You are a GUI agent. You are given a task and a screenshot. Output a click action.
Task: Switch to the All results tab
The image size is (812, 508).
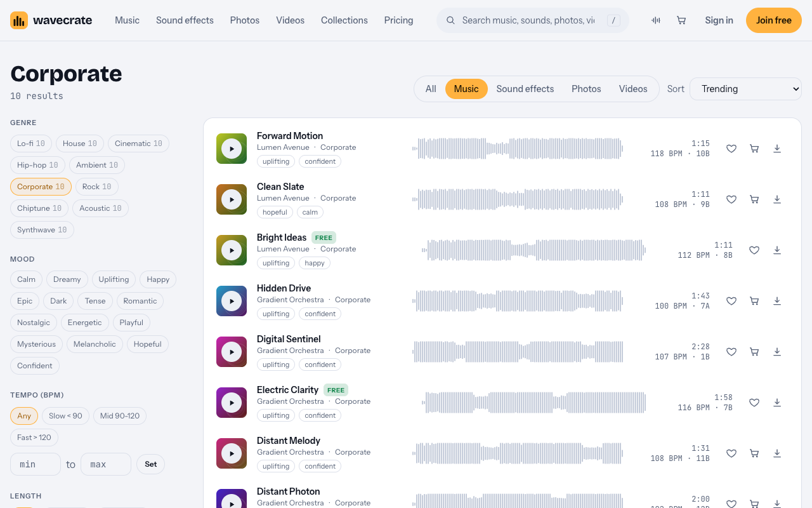431,89
